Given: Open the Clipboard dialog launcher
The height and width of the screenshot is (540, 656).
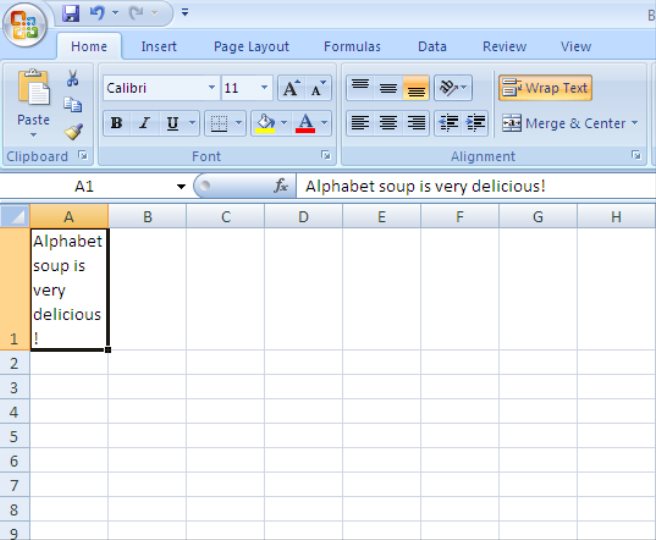Looking at the screenshot, I should tap(83, 156).
